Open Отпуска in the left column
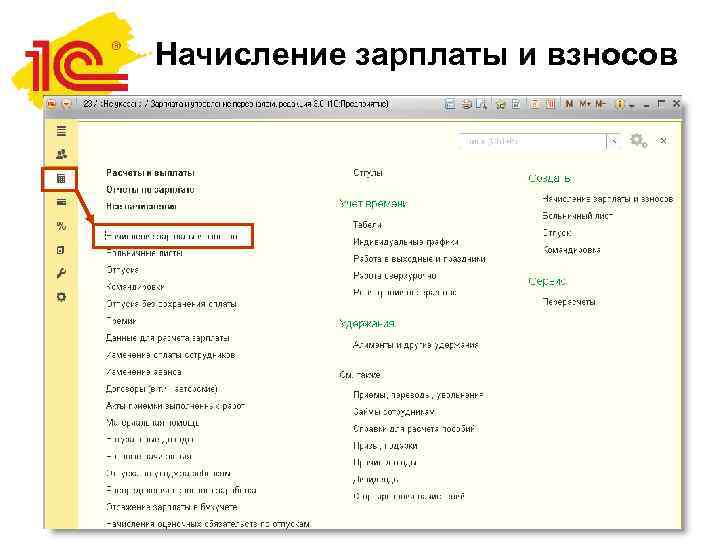 coord(122,270)
